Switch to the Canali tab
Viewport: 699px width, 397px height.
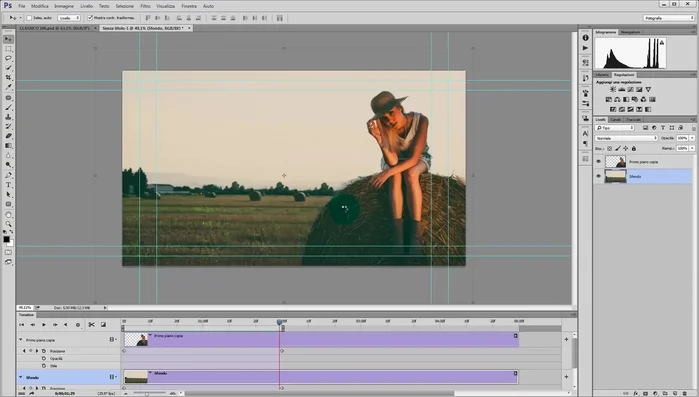[x=615, y=119]
